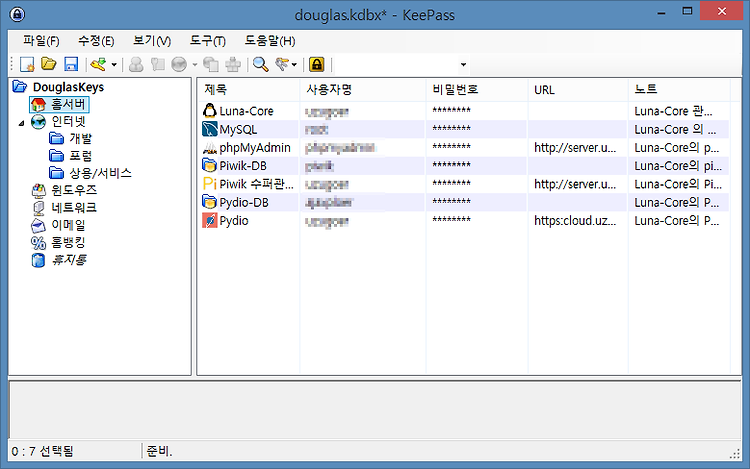
Task: Click the phpMyAdmin row http://server.u... URL
Action: point(575,148)
